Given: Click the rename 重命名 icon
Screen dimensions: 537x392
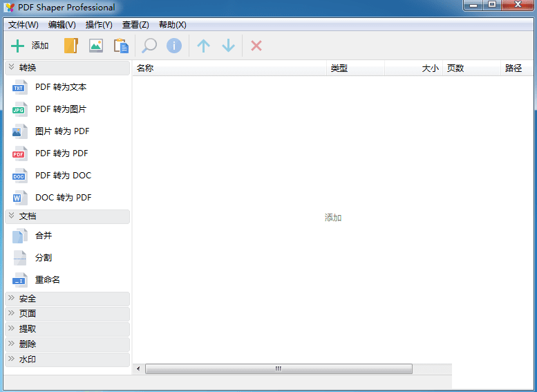Looking at the screenshot, I should point(20,280).
